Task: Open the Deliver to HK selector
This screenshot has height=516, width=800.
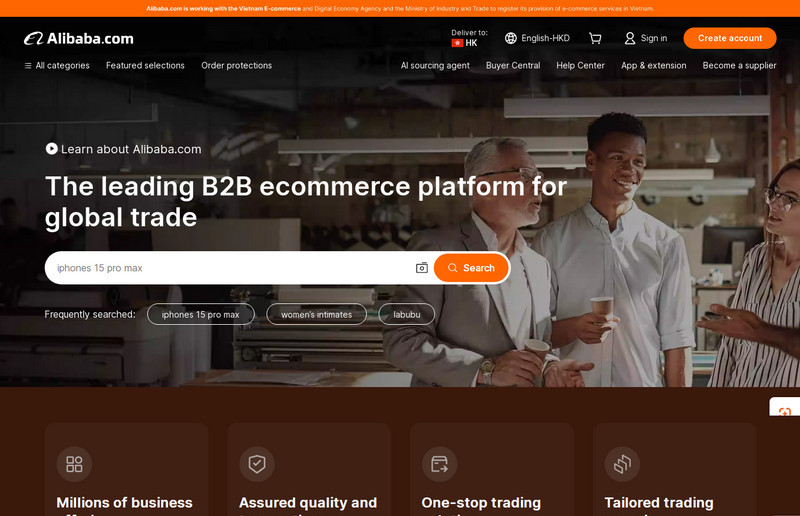Action: pyautogui.click(x=469, y=38)
